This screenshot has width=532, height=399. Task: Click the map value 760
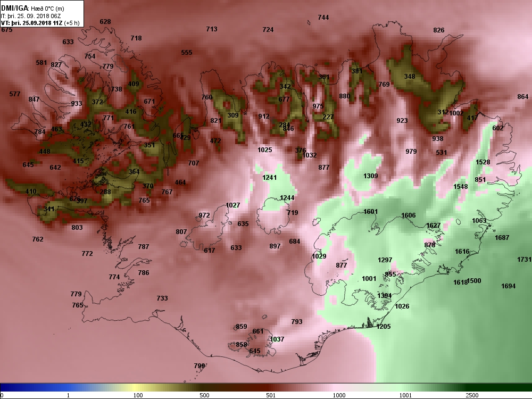click(x=207, y=97)
